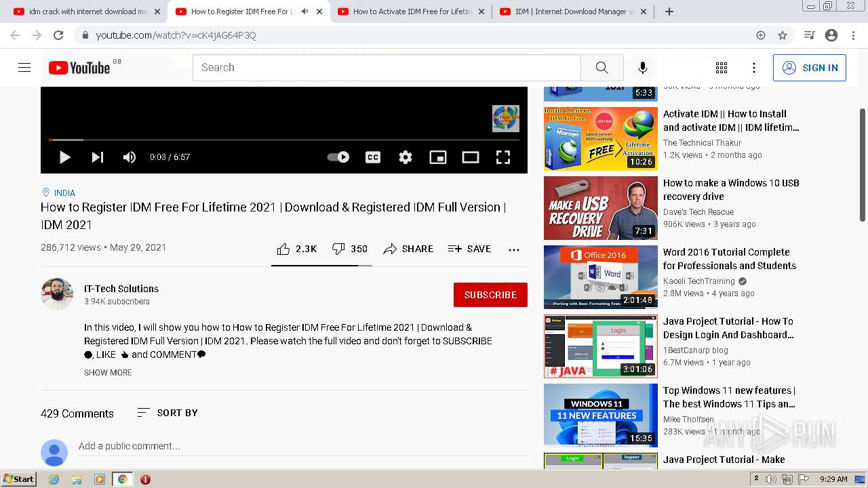868x488 pixels.
Task: Seek on the video progress bar
Action: (x=284, y=140)
